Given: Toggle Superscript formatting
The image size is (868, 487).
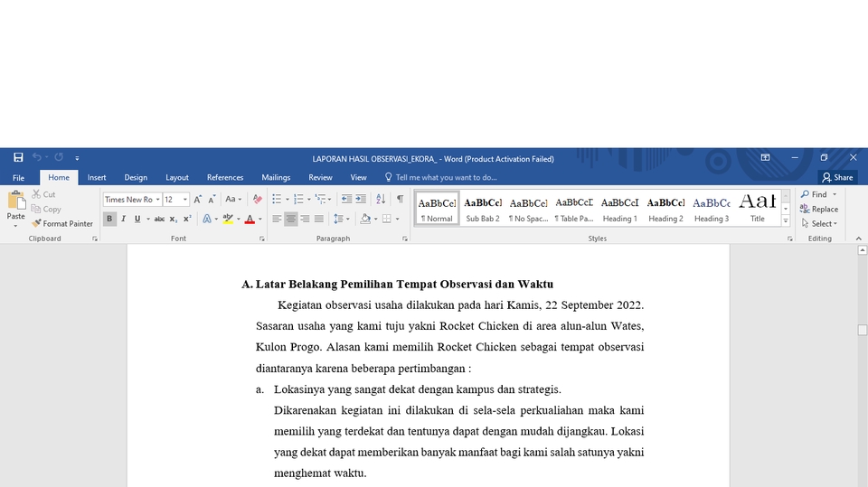Looking at the screenshot, I should [187, 219].
